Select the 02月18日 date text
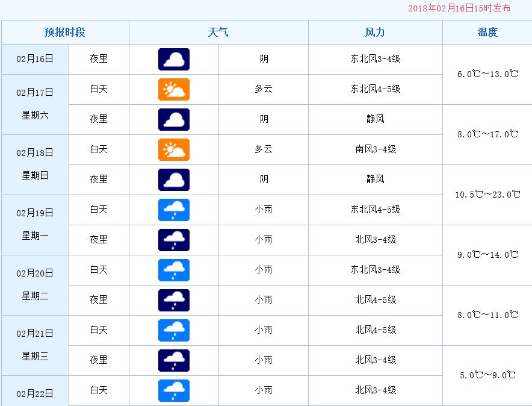 coord(35,153)
